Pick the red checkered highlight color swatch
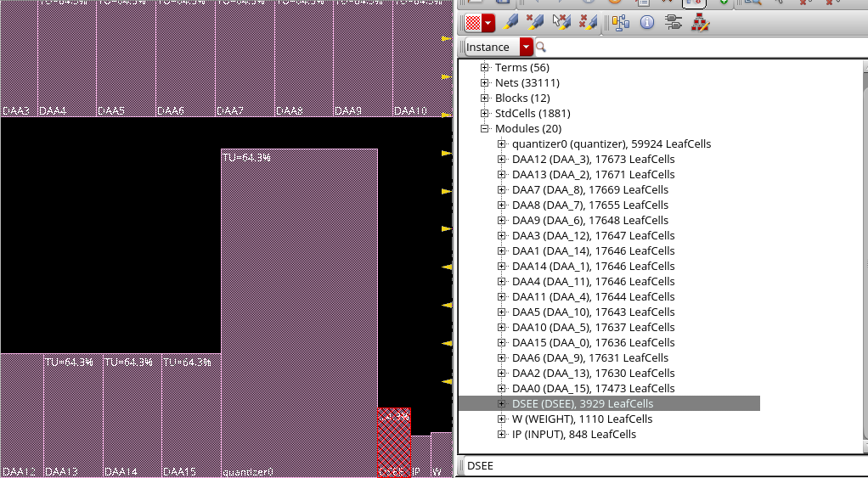This screenshot has width=868, height=478. pyautogui.click(x=473, y=22)
